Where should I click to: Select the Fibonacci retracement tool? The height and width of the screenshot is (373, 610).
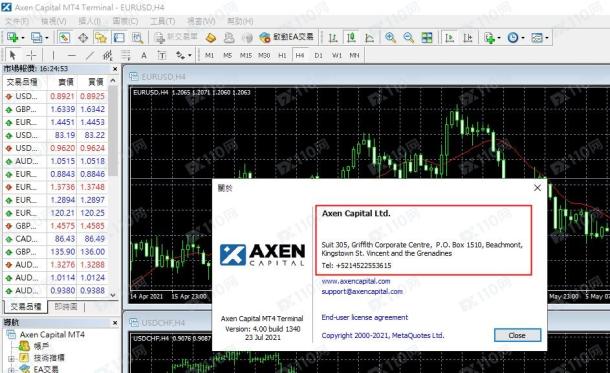tap(126, 55)
